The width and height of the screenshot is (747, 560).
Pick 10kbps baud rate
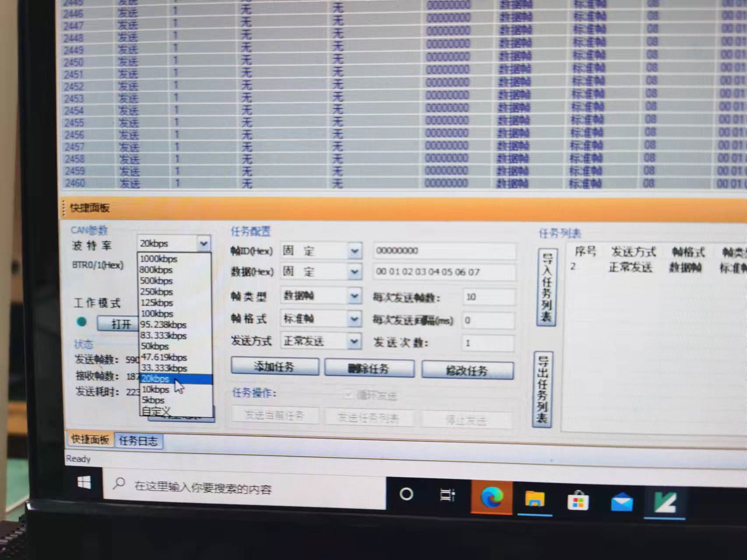[176, 389]
